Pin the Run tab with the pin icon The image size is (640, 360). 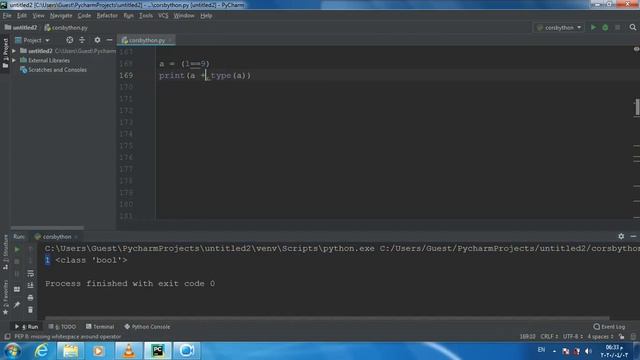point(17,305)
